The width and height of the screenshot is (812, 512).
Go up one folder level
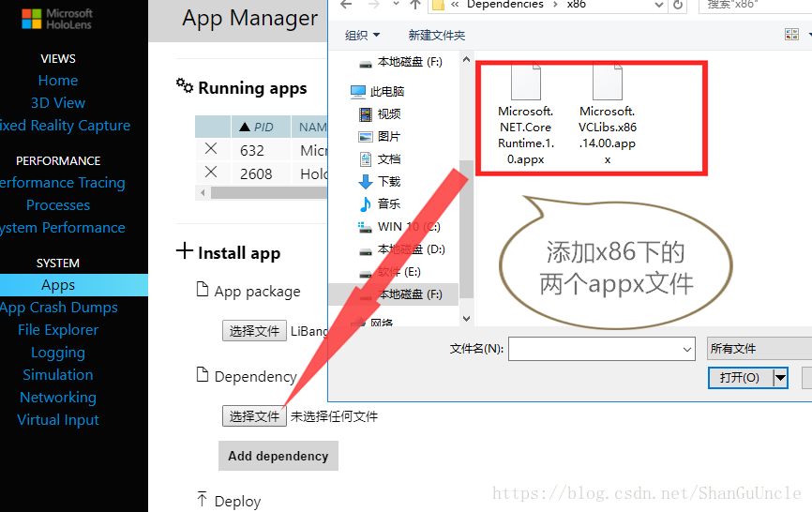point(414,4)
